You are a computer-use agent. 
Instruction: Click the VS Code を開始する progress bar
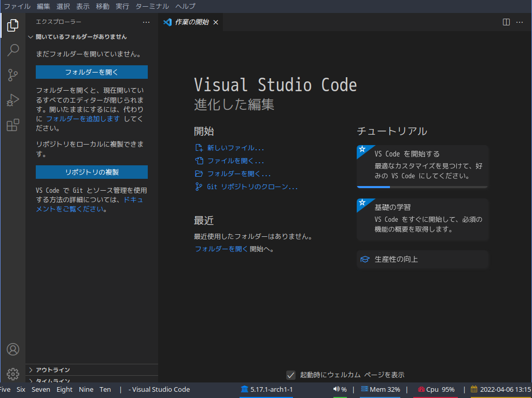[x=423, y=187]
